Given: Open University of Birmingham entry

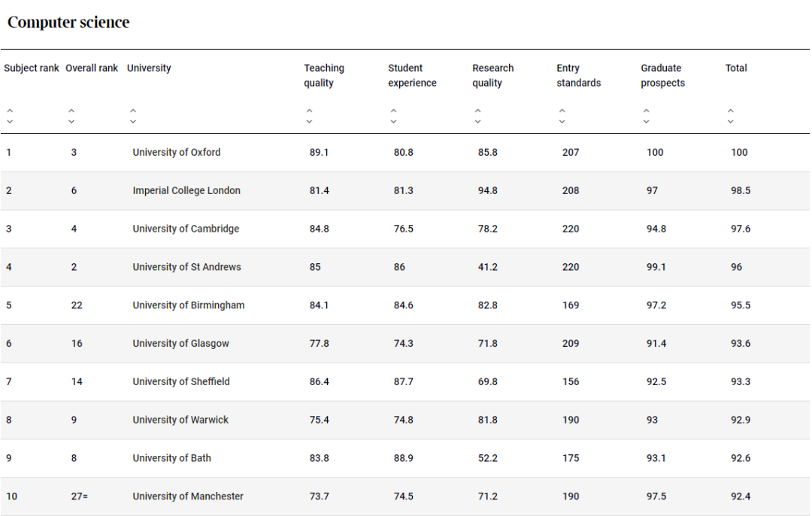Looking at the screenshot, I should point(189,305).
